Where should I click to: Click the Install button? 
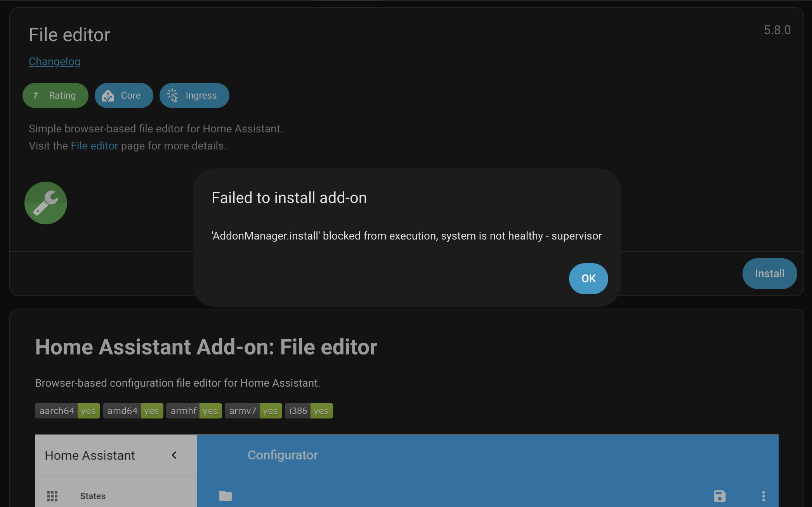[x=769, y=274]
